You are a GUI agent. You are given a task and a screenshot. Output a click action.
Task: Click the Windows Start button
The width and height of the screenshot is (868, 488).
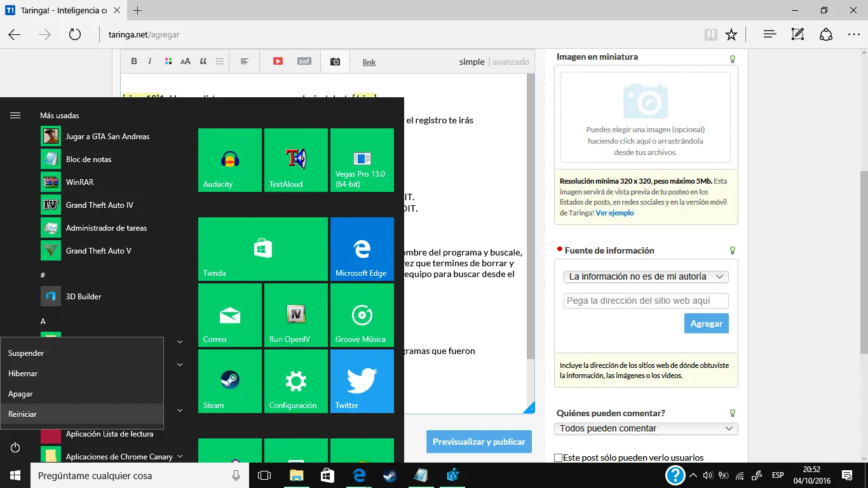(x=15, y=475)
